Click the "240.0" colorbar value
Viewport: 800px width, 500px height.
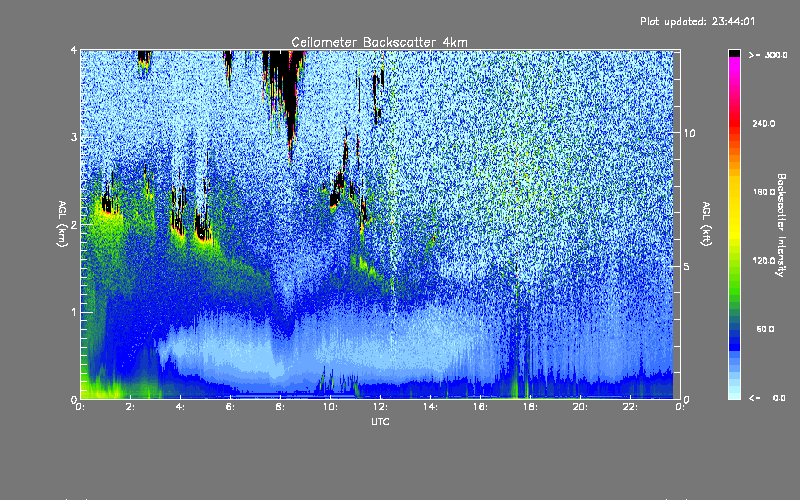[x=764, y=123]
